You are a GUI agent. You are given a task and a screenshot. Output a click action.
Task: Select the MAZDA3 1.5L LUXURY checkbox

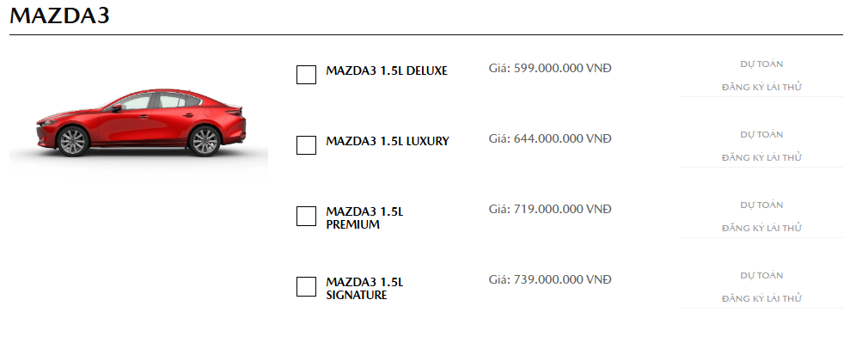point(306,145)
